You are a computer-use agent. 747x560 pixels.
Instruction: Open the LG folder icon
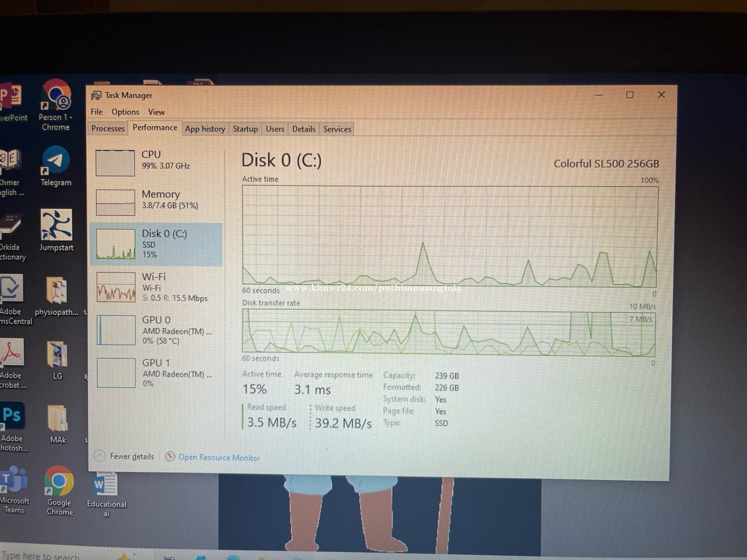57,356
